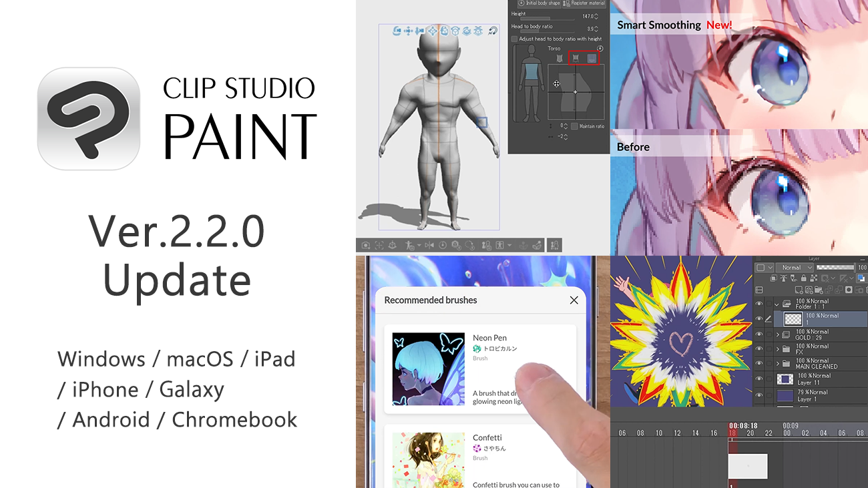
Task: Click the camera forward-back manipulator icon
Action: [419, 31]
